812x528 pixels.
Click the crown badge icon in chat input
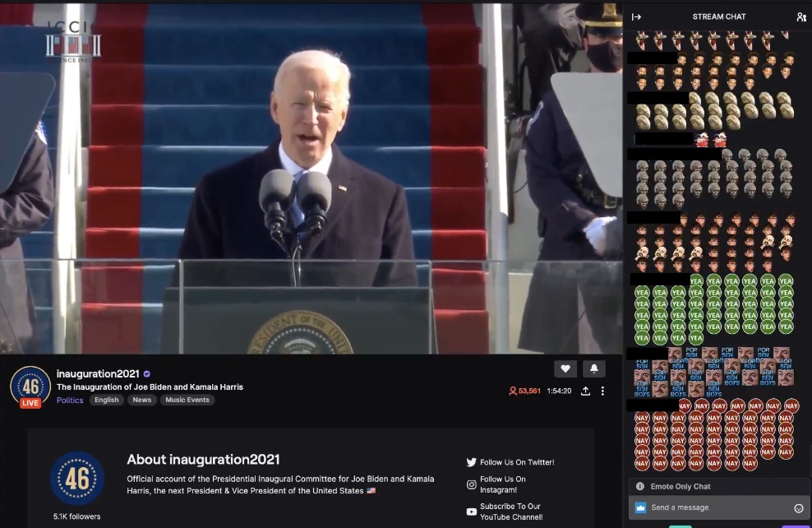coord(640,507)
